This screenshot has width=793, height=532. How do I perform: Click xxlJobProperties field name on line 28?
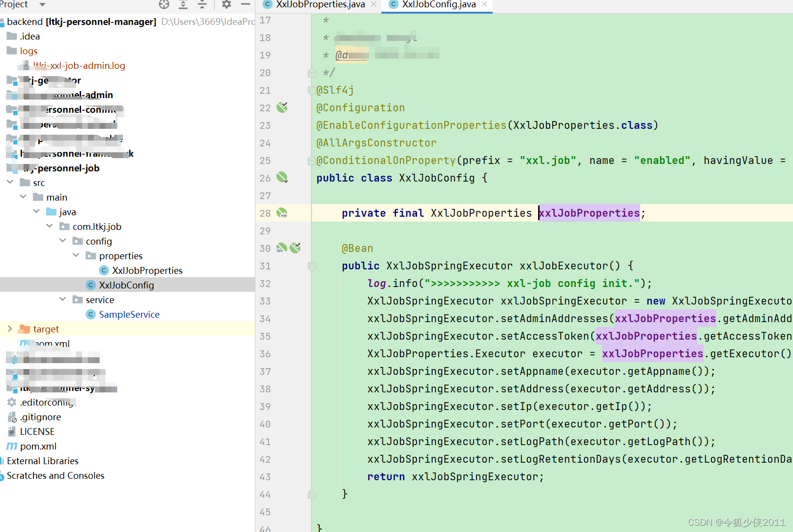coord(589,213)
